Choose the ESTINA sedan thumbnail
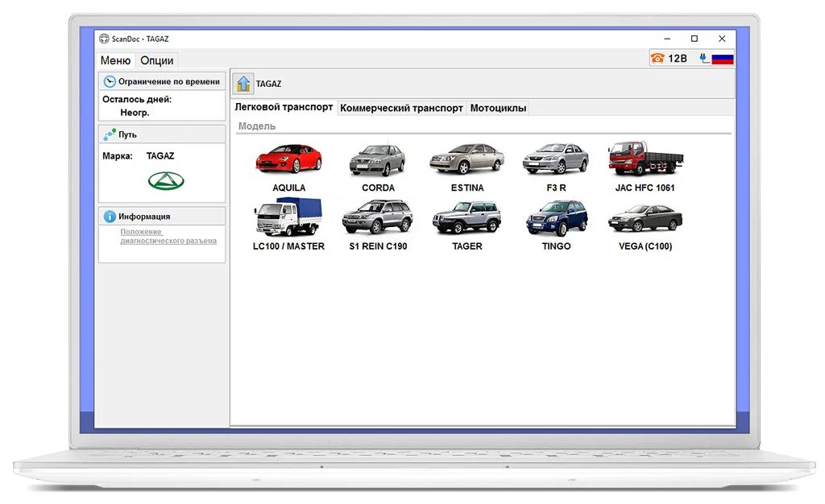825x504 pixels. 466,158
